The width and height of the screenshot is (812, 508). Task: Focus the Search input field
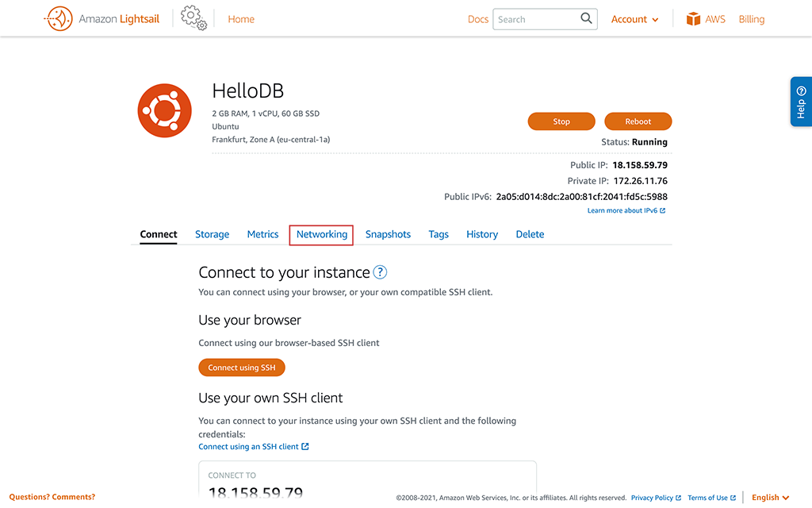tap(537, 19)
